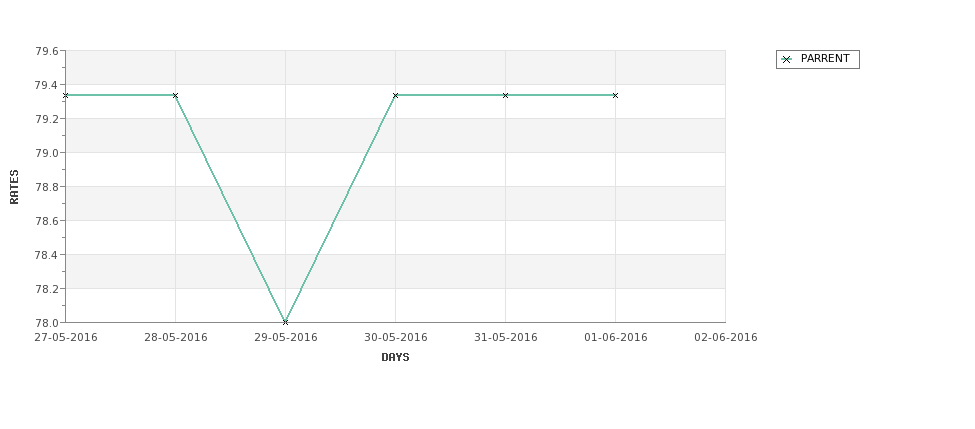975x429 pixels.
Task: Click the 79.6 y-axis tick label
Action: pyautogui.click(x=47, y=51)
